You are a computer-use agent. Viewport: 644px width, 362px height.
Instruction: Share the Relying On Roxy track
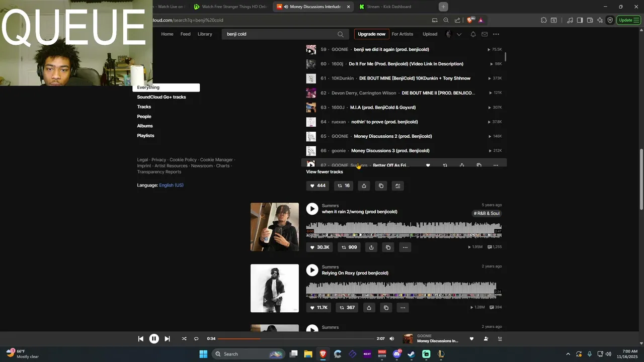369,308
